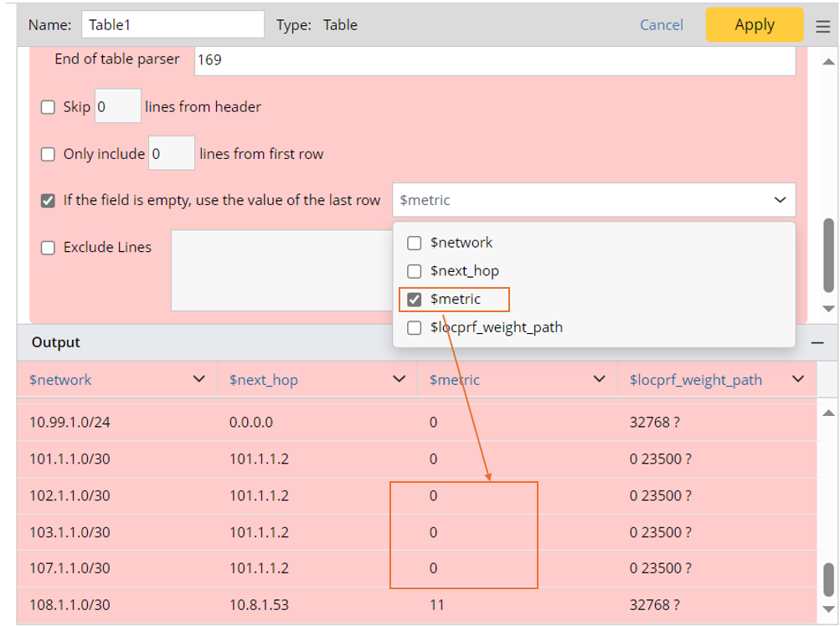Expand the $next_hop column header dropdown
840x626 pixels.
(399, 380)
